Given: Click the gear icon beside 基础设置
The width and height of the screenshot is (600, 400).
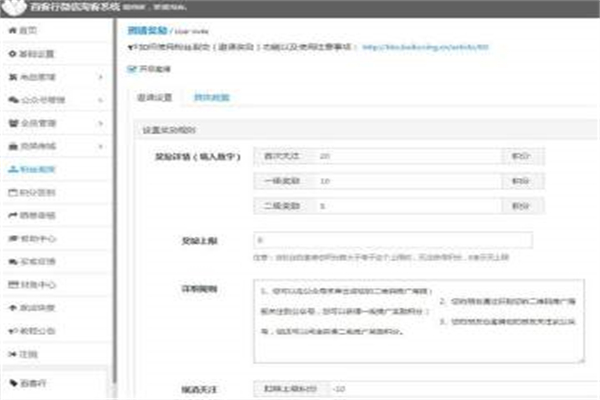Looking at the screenshot, I should 13,54.
